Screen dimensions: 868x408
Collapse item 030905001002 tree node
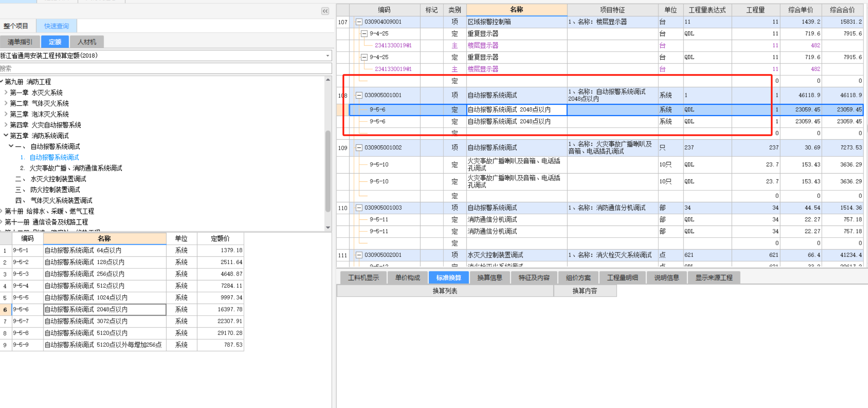tap(359, 148)
